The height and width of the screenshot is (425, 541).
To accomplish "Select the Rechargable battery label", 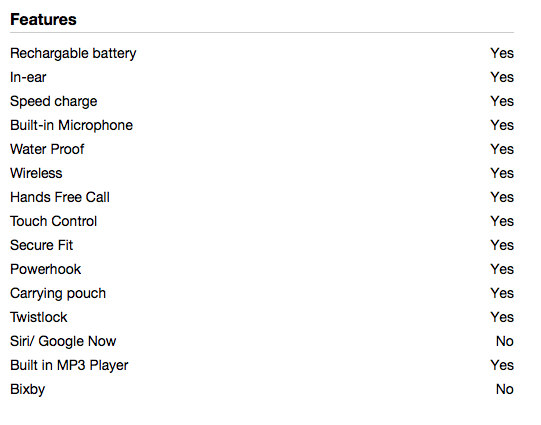I will [x=73, y=54].
